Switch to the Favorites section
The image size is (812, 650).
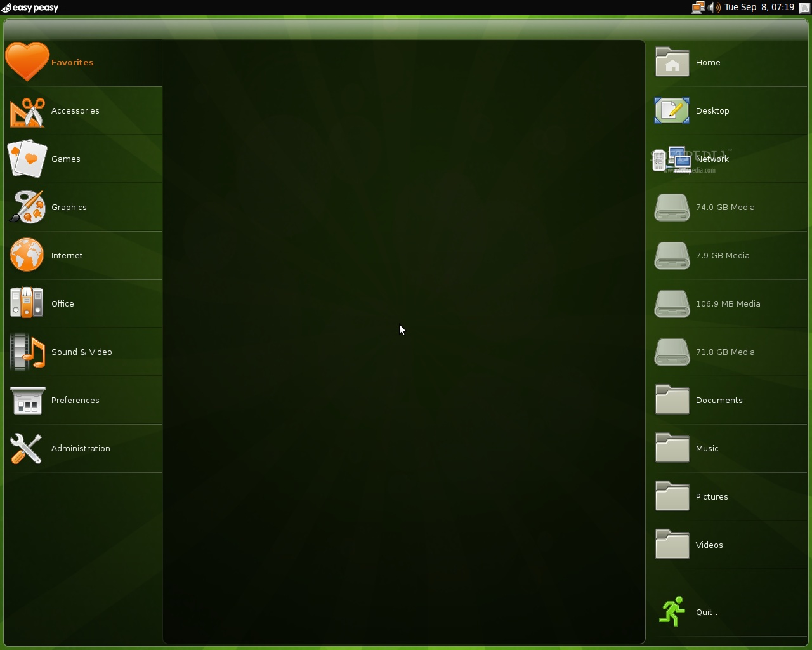coord(72,62)
